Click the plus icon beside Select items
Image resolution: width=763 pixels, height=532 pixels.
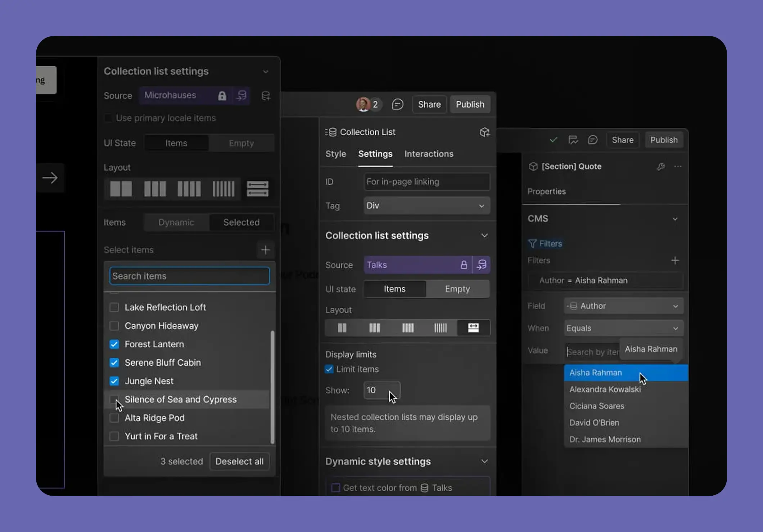click(x=266, y=250)
